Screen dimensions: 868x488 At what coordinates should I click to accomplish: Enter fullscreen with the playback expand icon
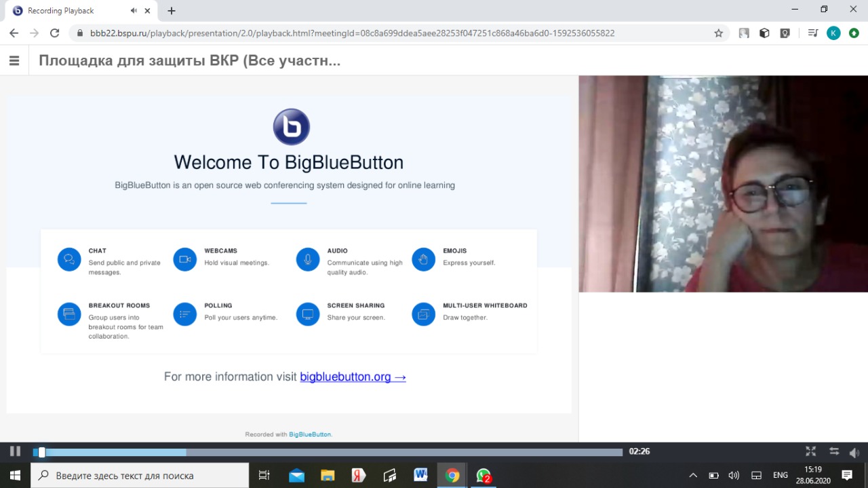[810, 451]
